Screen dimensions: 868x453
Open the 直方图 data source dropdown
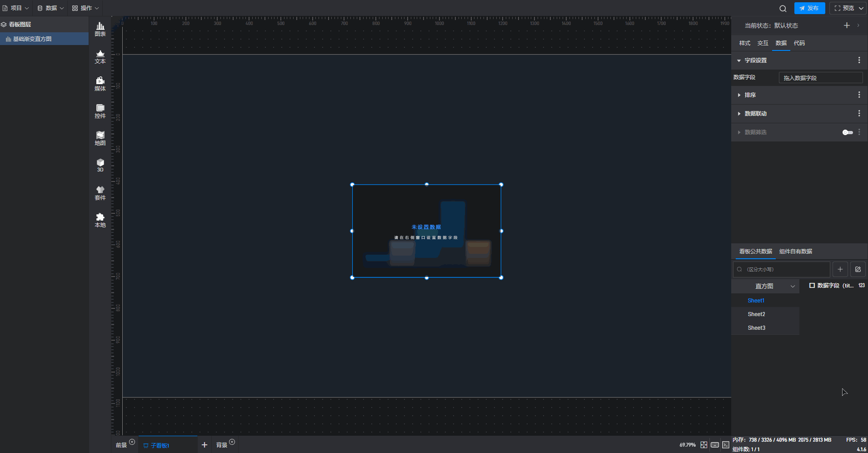[765, 286]
